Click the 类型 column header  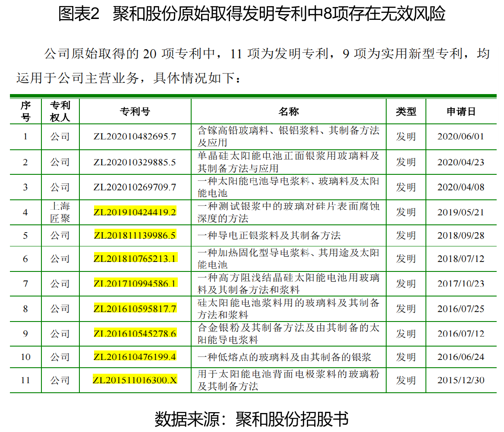[x=406, y=112]
